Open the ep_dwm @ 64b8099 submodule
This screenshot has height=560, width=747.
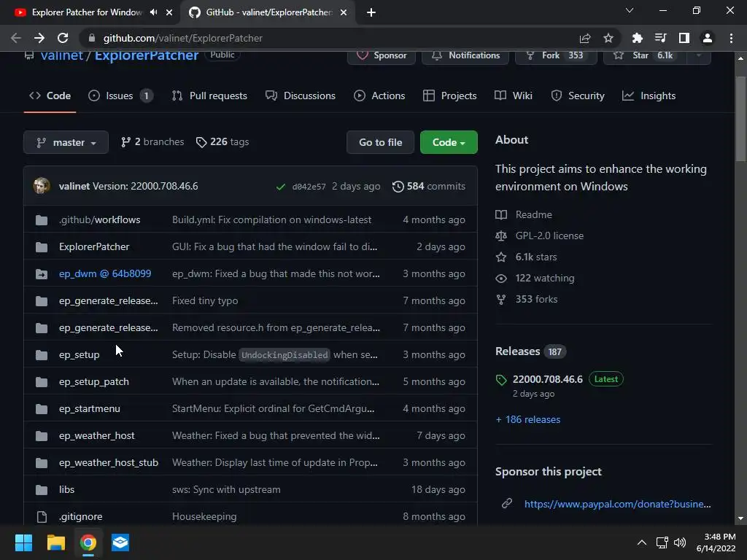pos(105,274)
